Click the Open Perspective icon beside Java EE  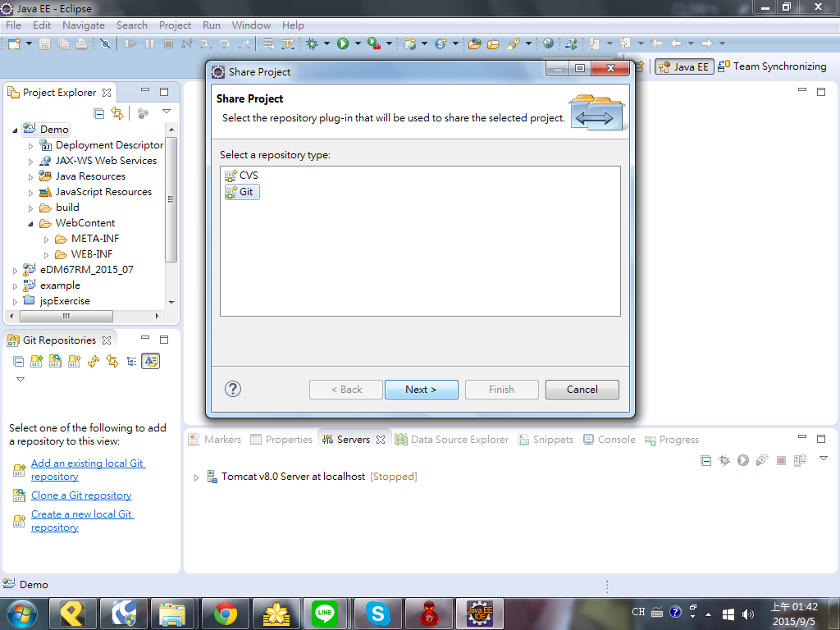[640, 66]
